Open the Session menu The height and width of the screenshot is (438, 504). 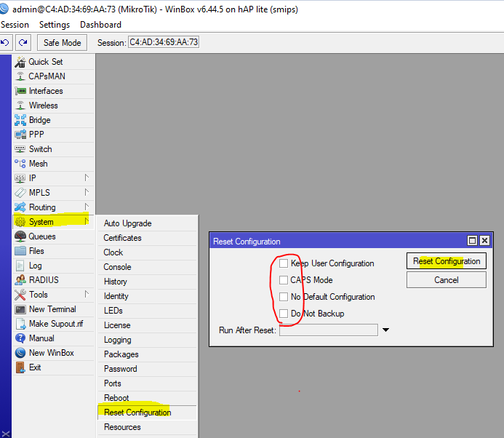(15, 25)
